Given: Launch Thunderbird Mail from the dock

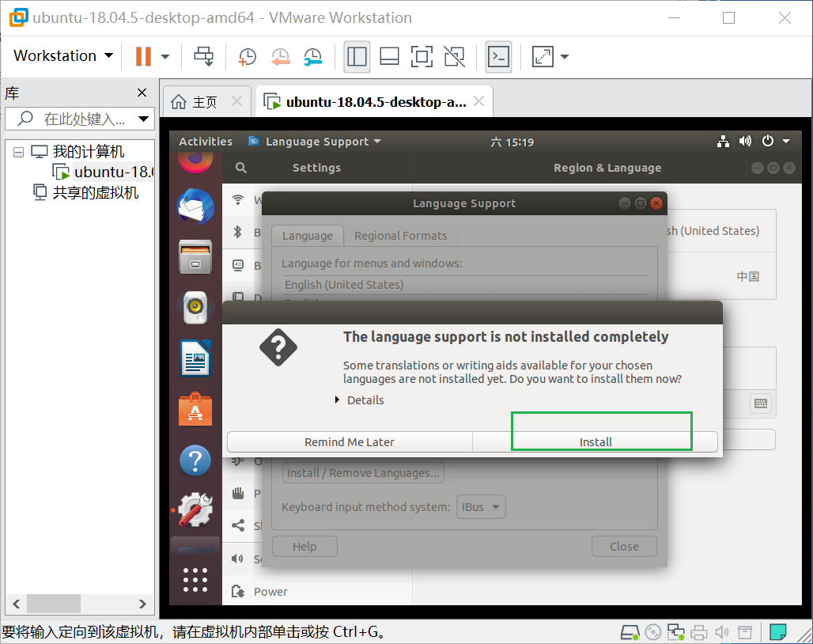Looking at the screenshot, I should [195, 206].
